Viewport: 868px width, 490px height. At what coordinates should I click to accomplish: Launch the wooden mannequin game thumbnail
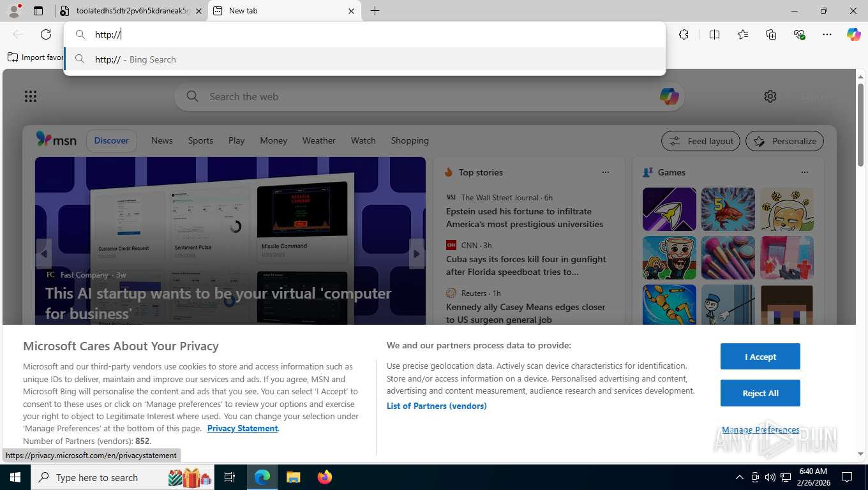670,304
